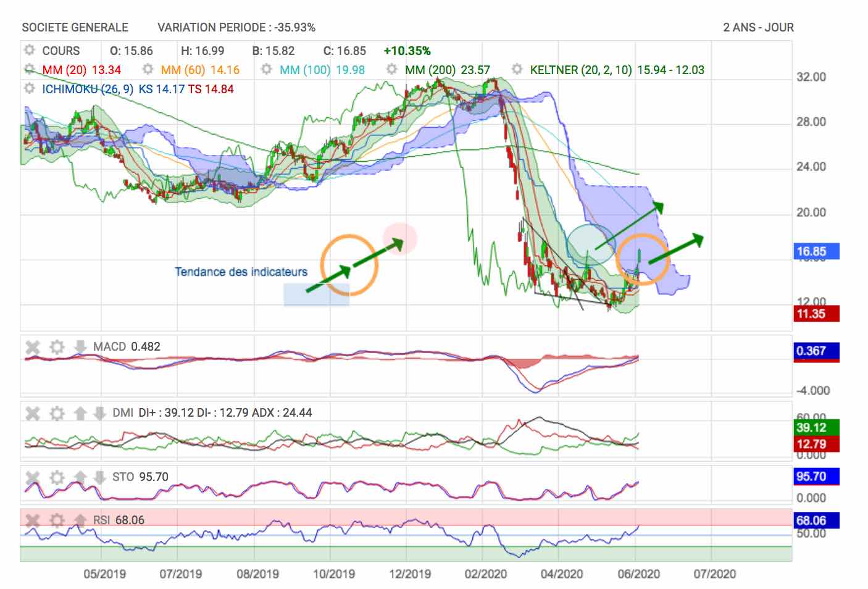This screenshot has width=868, height=589.
Task: Move MACD panel down
Action: point(80,347)
